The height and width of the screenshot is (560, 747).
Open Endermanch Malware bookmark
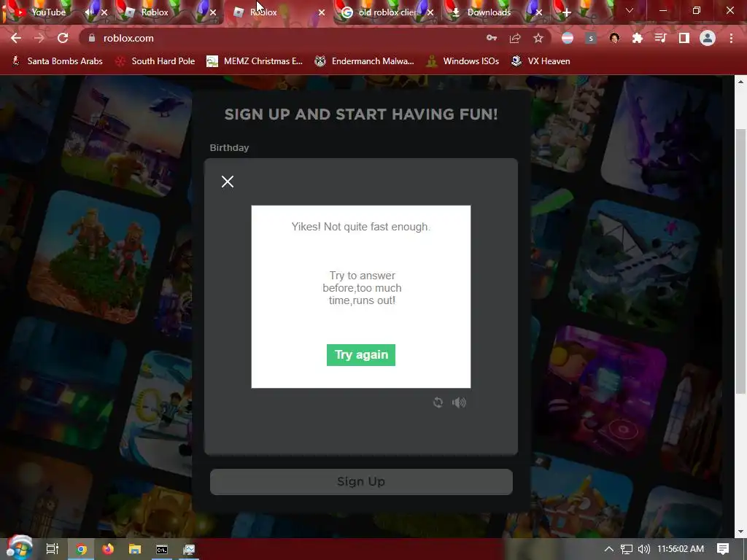(x=365, y=61)
